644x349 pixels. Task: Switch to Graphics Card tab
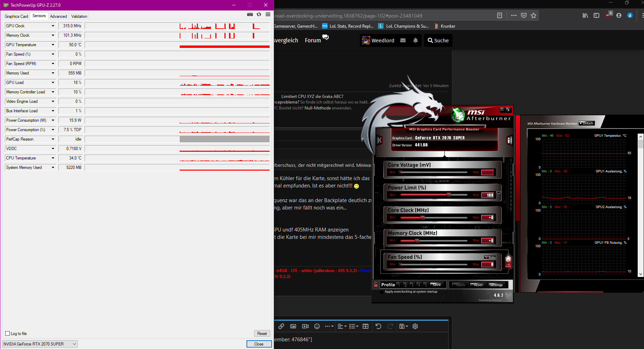[x=16, y=16]
